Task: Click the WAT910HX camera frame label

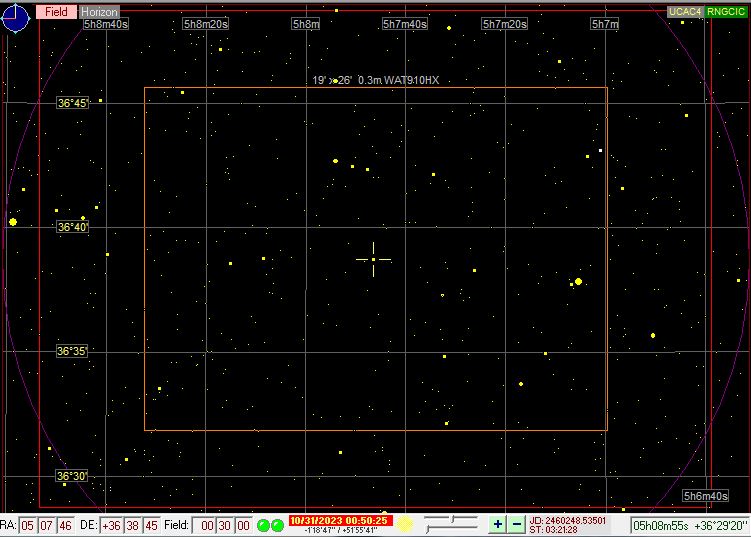Action: pos(375,80)
